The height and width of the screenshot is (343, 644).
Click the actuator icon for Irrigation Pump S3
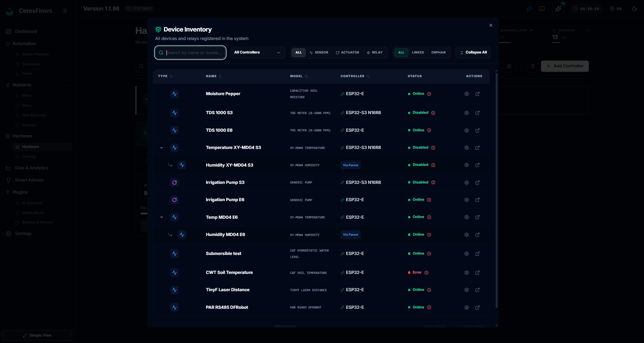pos(174,183)
